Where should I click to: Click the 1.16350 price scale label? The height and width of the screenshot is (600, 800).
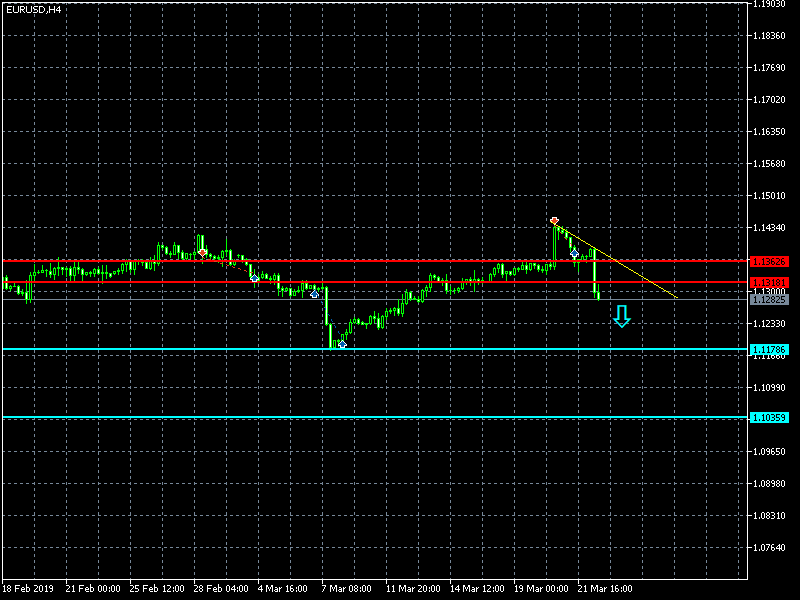click(x=769, y=132)
